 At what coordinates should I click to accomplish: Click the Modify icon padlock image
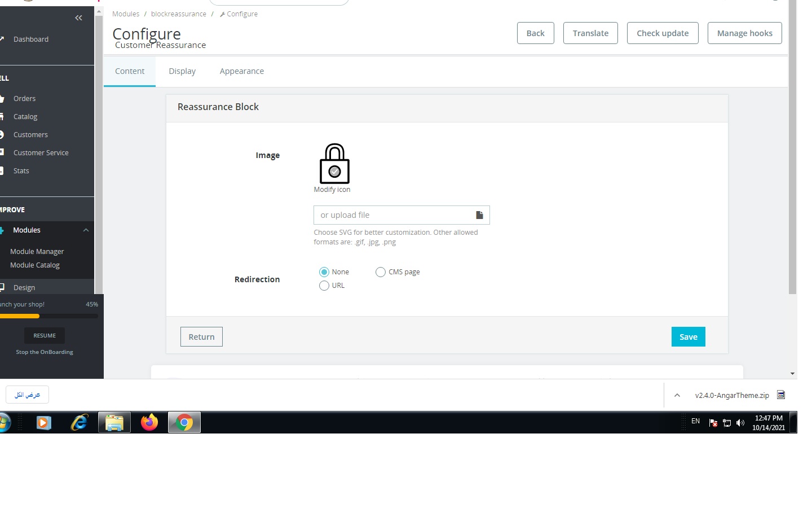pos(334,164)
